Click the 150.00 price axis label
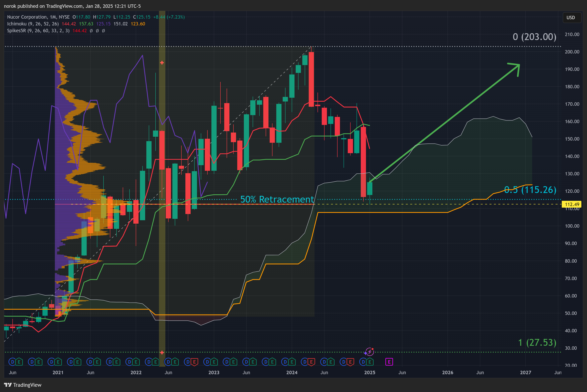The height and width of the screenshot is (392, 587). [x=572, y=139]
